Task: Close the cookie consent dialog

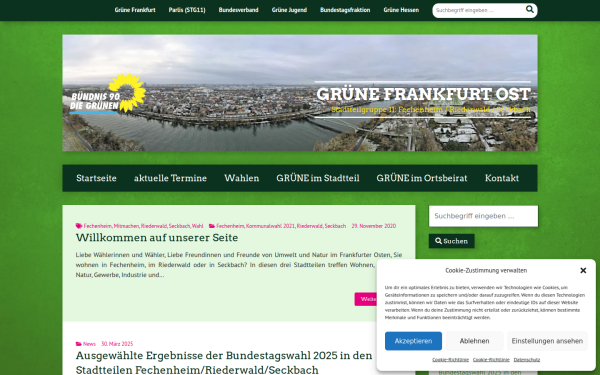Action: [583, 271]
